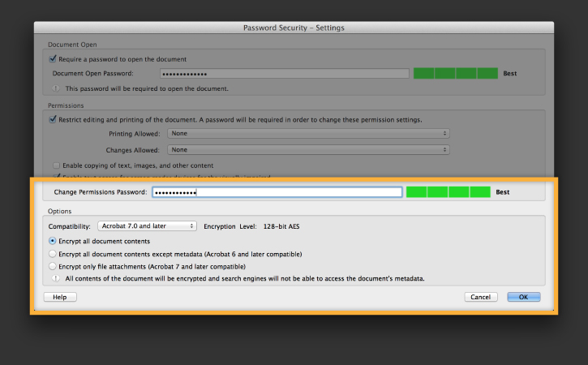Open Compatibility dropdown showing Acrobat 7.0 and later

pos(147,225)
